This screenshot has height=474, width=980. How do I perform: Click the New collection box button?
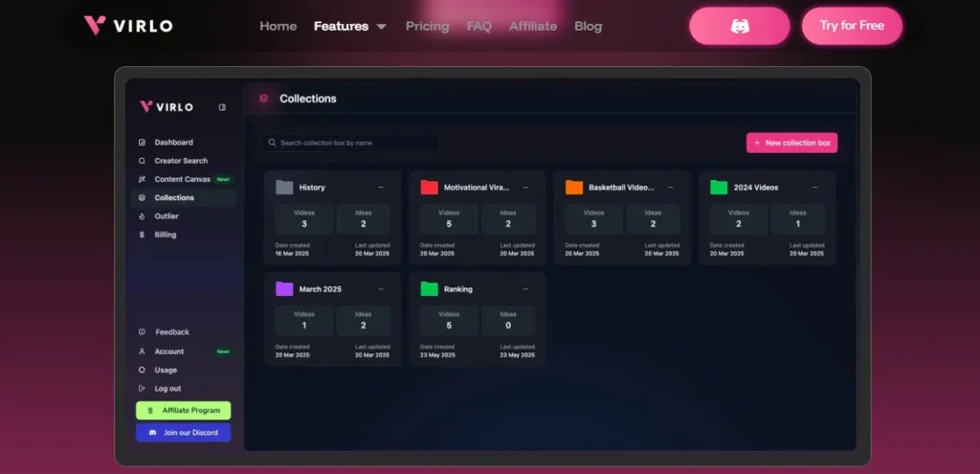tap(791, 143)
